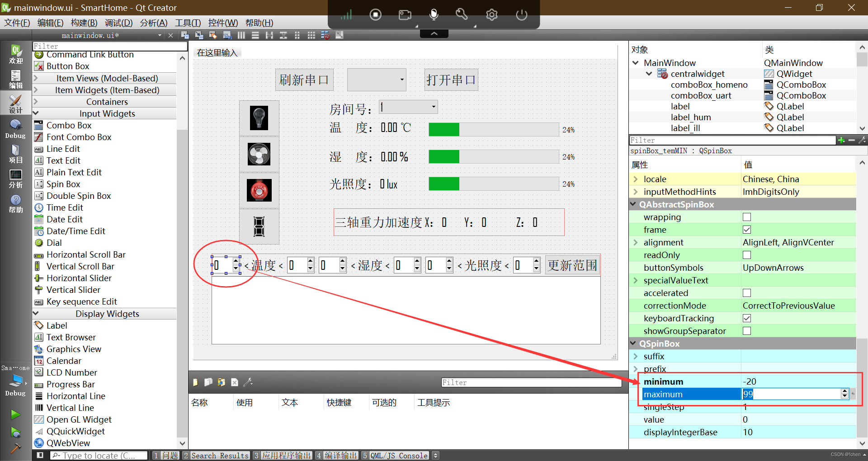Viewport: 868px width, 461px height.
Task: Expand Item Views (Model-Based) category
Action: (36, 78)
